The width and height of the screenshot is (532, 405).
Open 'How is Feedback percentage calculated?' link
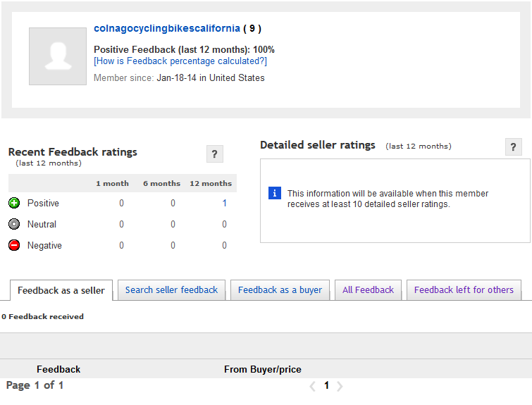180,61
